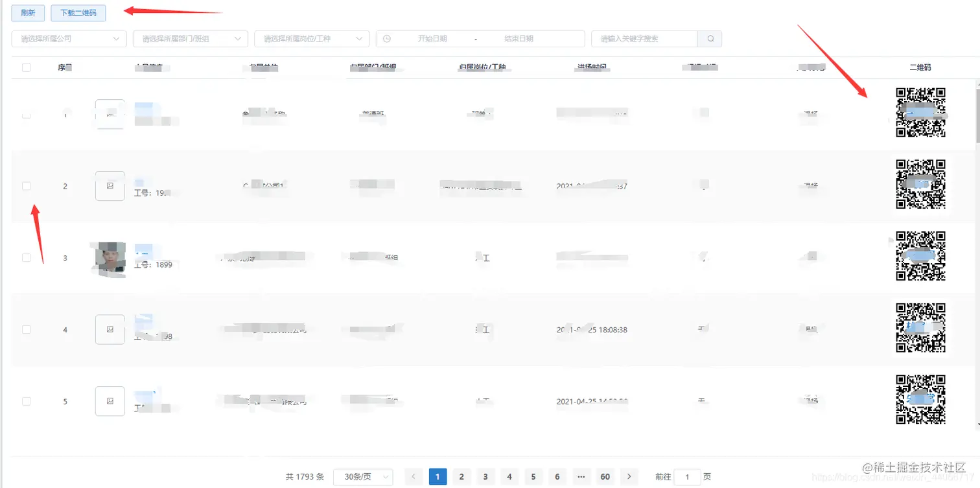Open the 请选择所属公司 company dropdown

coord(69,39)
